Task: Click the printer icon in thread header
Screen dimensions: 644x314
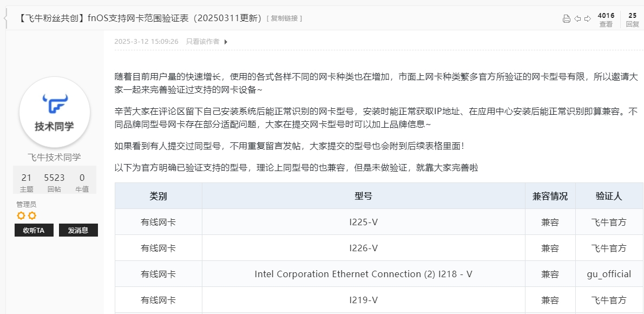Action: (x=567, y=18)
